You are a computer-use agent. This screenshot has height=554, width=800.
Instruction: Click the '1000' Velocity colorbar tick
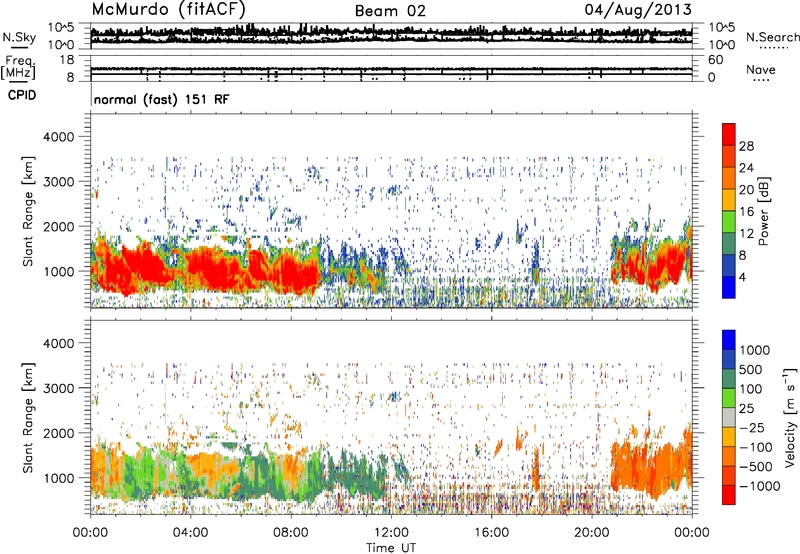(755, 350)
